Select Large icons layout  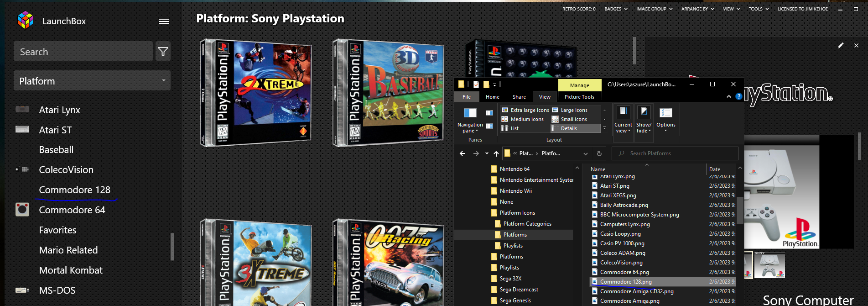570,110
